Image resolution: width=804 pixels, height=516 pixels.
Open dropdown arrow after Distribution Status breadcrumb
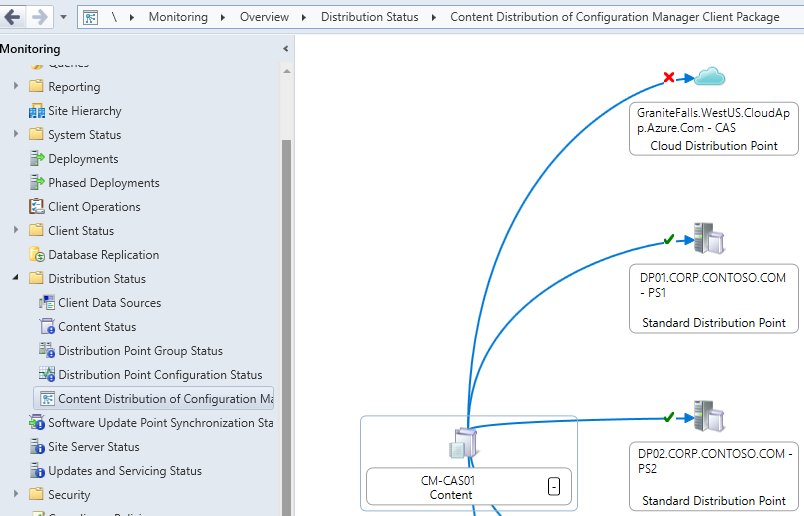(x=434, y=17)
